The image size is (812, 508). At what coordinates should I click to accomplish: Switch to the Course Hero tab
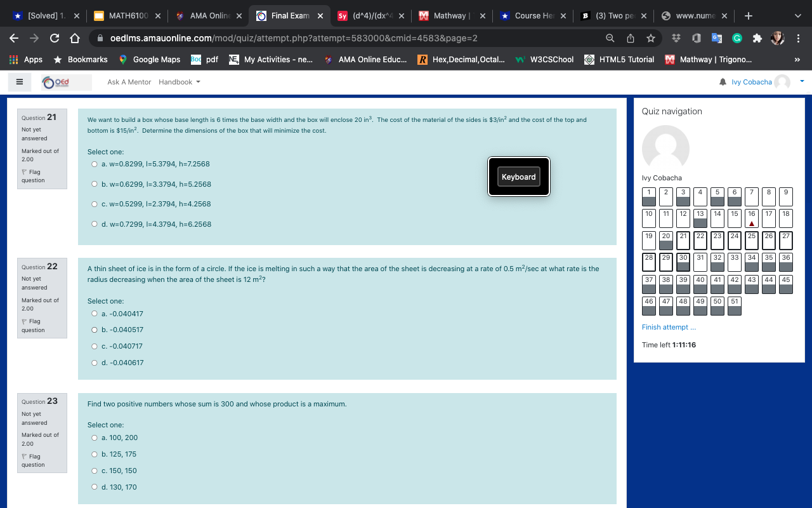point(532,16)
